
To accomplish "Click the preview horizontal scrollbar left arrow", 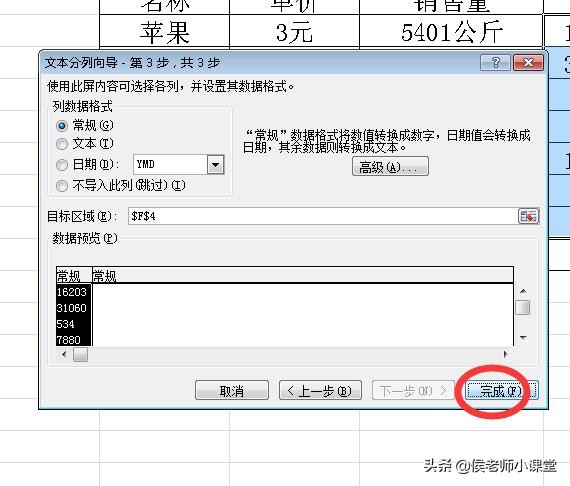I will point(64,354).
